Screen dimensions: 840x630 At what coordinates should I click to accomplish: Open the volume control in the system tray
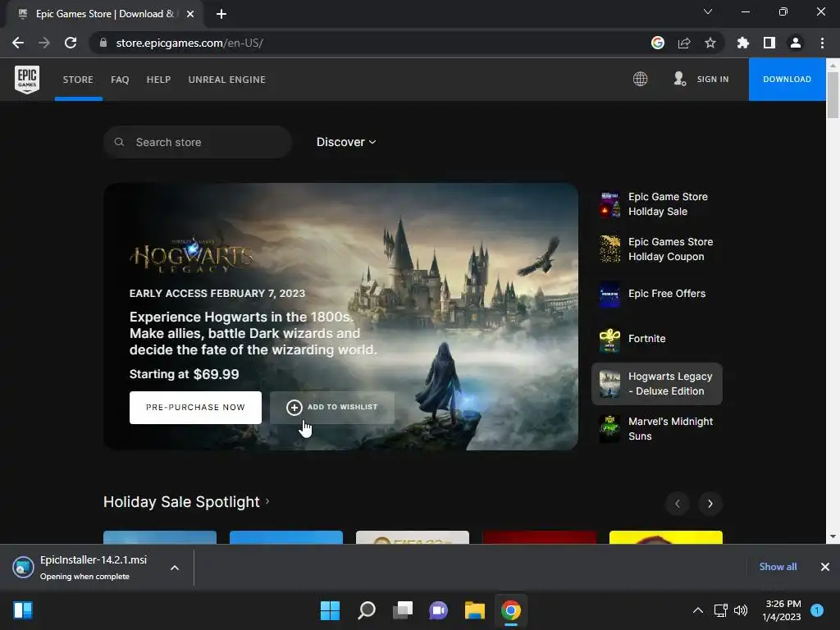(741, 610)
